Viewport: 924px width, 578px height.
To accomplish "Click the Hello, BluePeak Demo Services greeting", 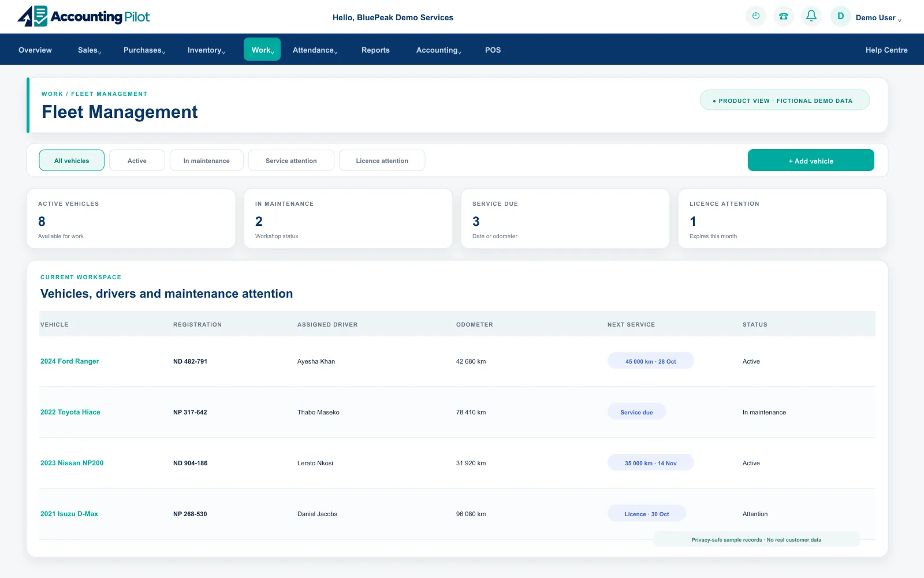I will coord(393,17).
